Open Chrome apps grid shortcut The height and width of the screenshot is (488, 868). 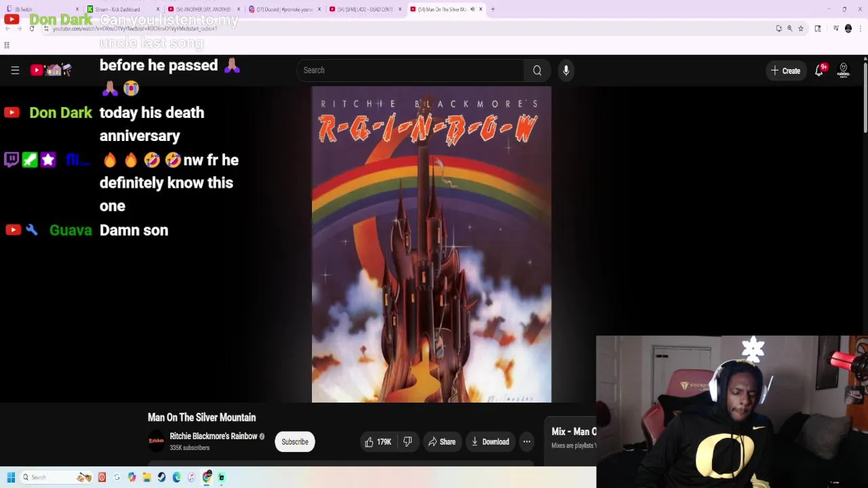click(7, 45)
